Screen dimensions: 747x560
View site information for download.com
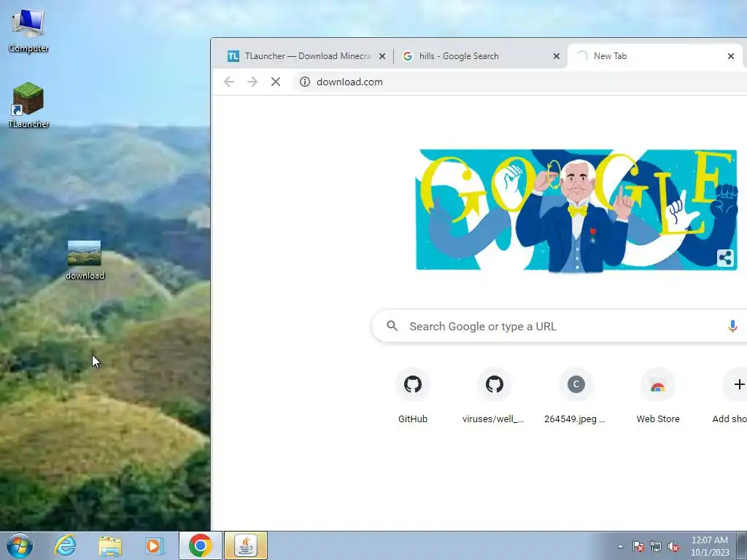pyautogui.click(x=305, y=82)
